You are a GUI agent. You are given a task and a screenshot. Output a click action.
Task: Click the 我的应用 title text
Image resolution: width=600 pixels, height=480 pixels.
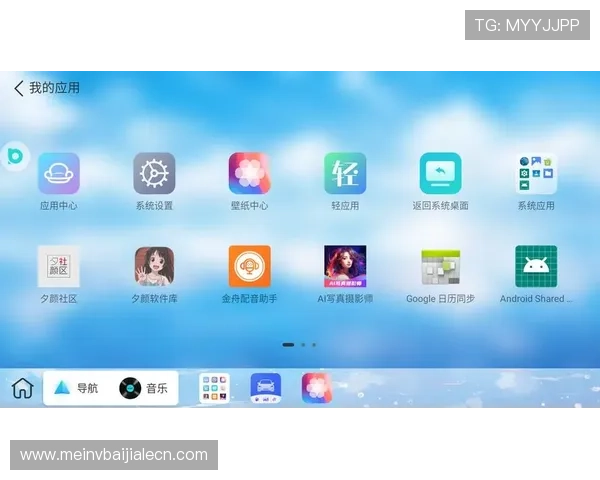tap(55, 88)
